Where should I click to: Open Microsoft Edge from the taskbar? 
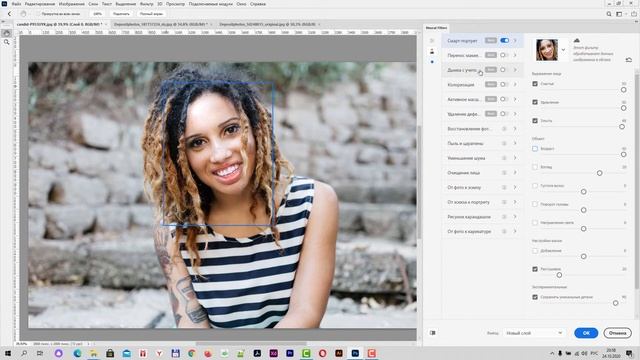tap(77, 353)
